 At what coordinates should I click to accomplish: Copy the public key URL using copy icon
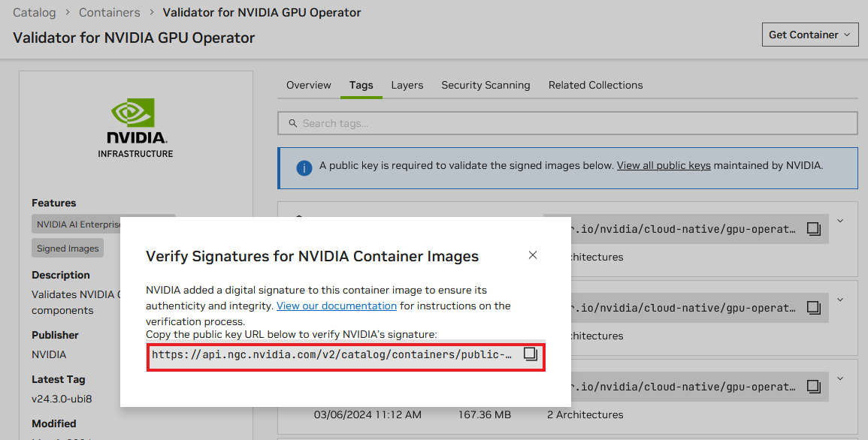click(x=531, y=354)
